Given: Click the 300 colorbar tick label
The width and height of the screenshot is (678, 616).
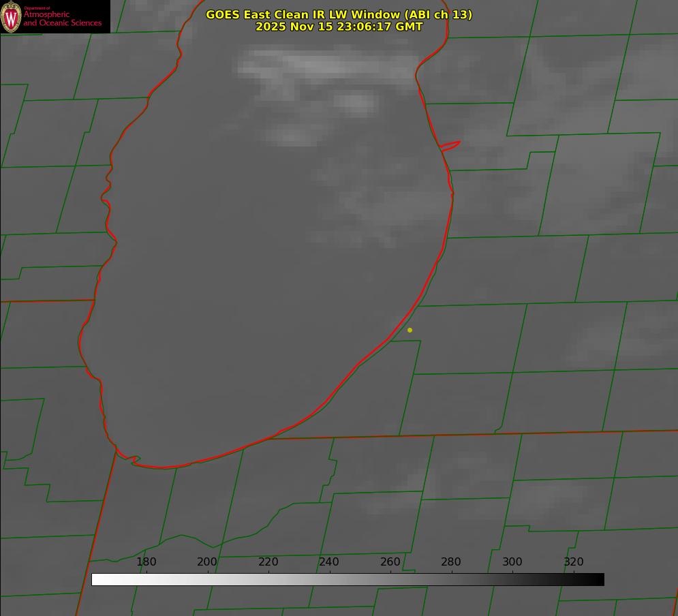Looking at the screenshot, I should point(512,562).
